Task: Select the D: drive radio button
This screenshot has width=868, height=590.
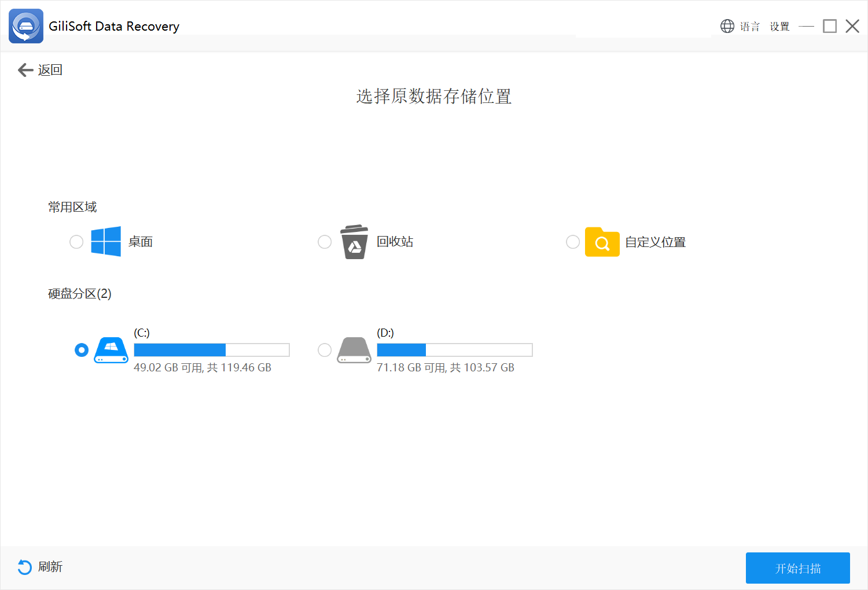Action: point(325,350)
